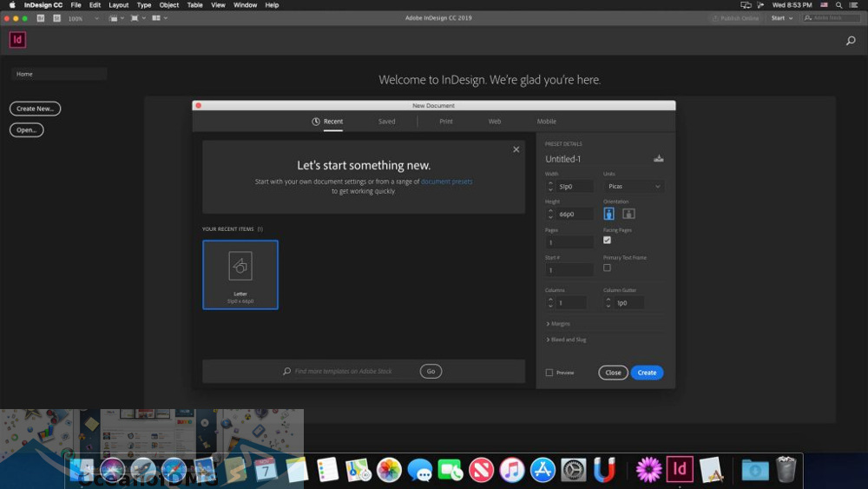Open Adobe Bridge from the Br icon

tap(41, 18)
